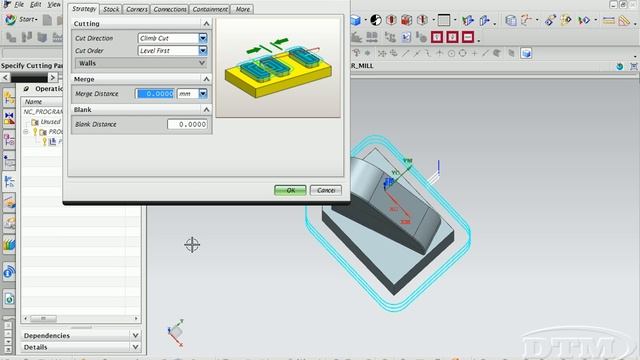Click the cutting strategy preview image
The width and height of the screenshot is (640, 360).
278,67
